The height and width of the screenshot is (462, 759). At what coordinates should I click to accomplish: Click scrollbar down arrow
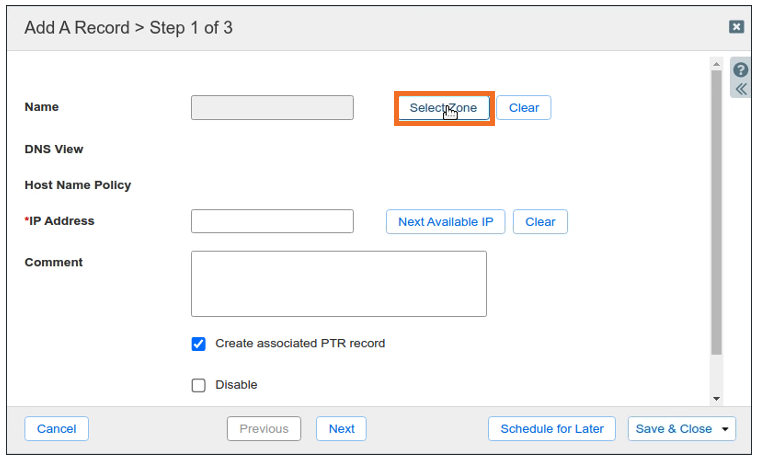tap(716, 398)
